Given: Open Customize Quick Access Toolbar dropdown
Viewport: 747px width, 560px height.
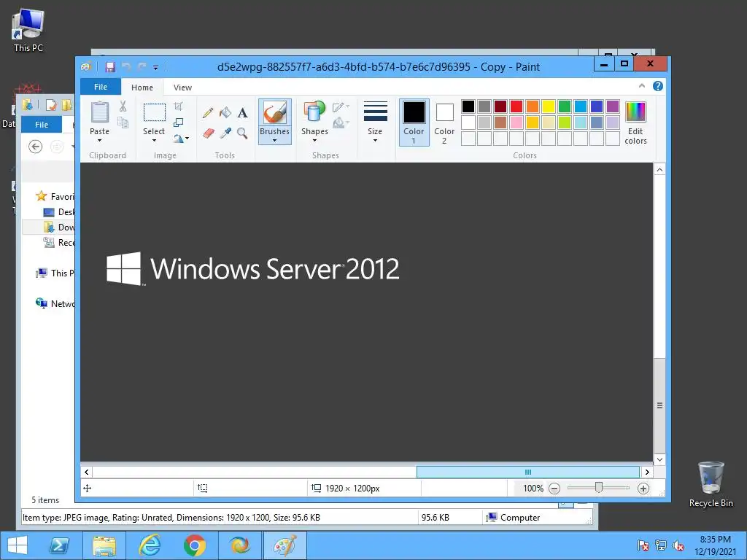Looking at the screenshot, I should [156, 68].
